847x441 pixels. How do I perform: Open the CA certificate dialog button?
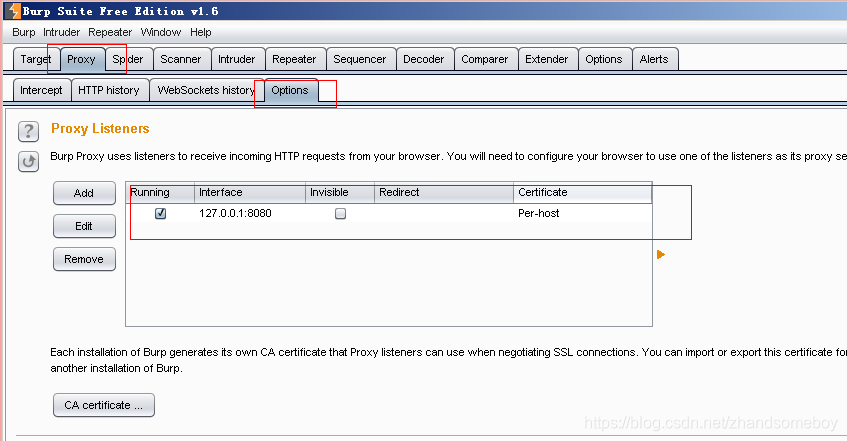[104, 405]
